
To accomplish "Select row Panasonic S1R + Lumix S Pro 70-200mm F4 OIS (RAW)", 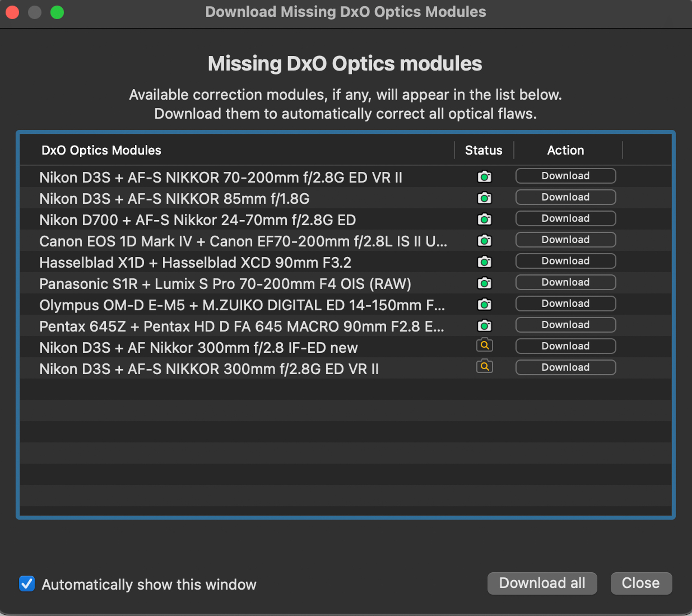I will pos(346,283).
